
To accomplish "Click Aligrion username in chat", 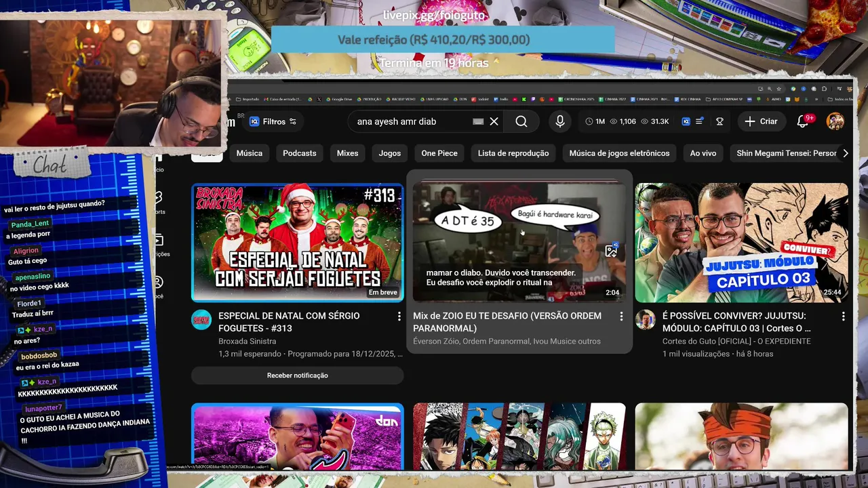I will point(26,250).
